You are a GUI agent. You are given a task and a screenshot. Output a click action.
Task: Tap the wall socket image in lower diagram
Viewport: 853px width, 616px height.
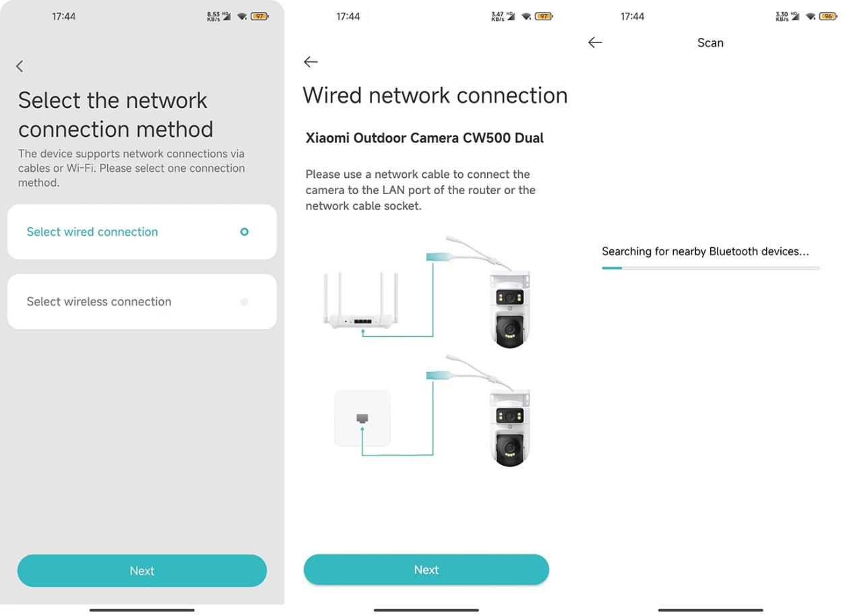pos(362,418)
